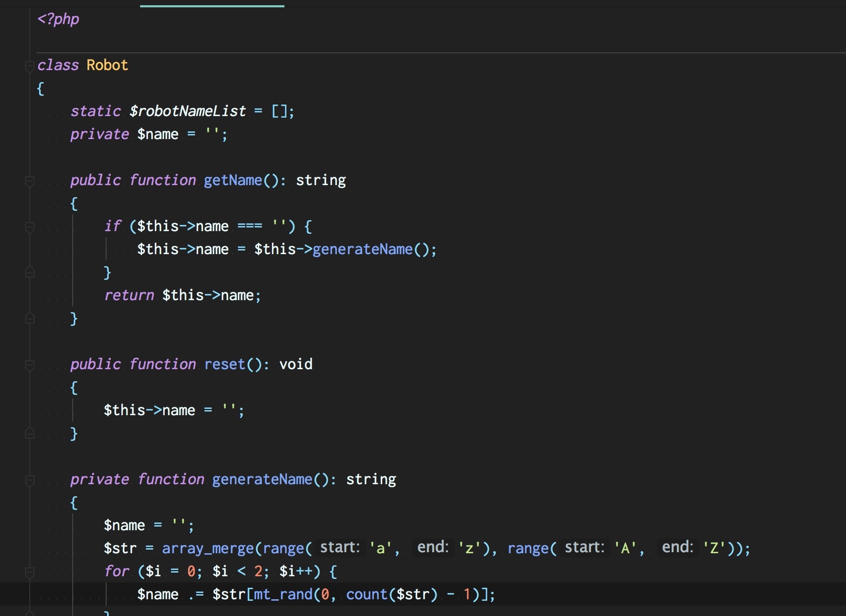Click the getName method name declaration
The image size is (846, 616).
click(233, 180)
